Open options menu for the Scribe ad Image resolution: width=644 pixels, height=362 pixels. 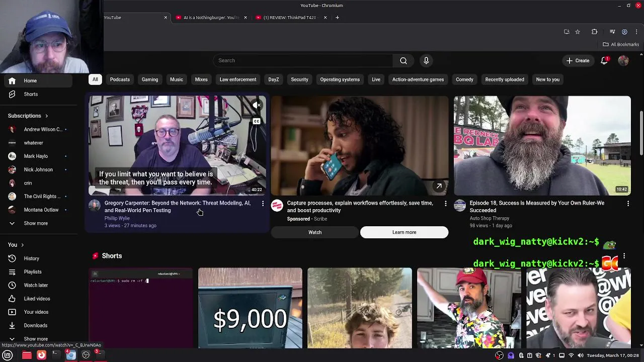point(445,204)
